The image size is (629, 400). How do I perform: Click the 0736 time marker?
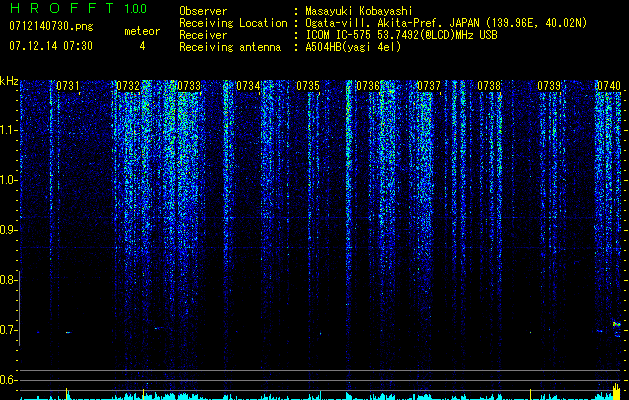(x=368, y=86)
